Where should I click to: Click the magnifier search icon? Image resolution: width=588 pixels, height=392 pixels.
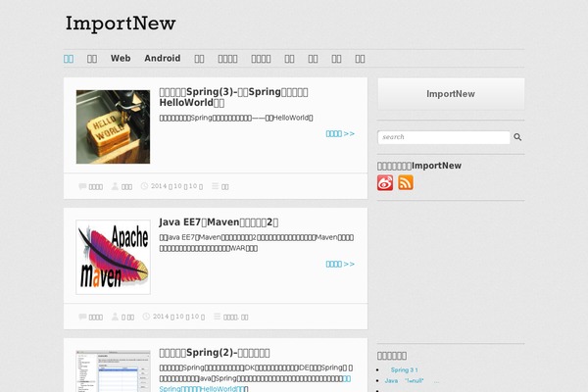pos(517,137)
